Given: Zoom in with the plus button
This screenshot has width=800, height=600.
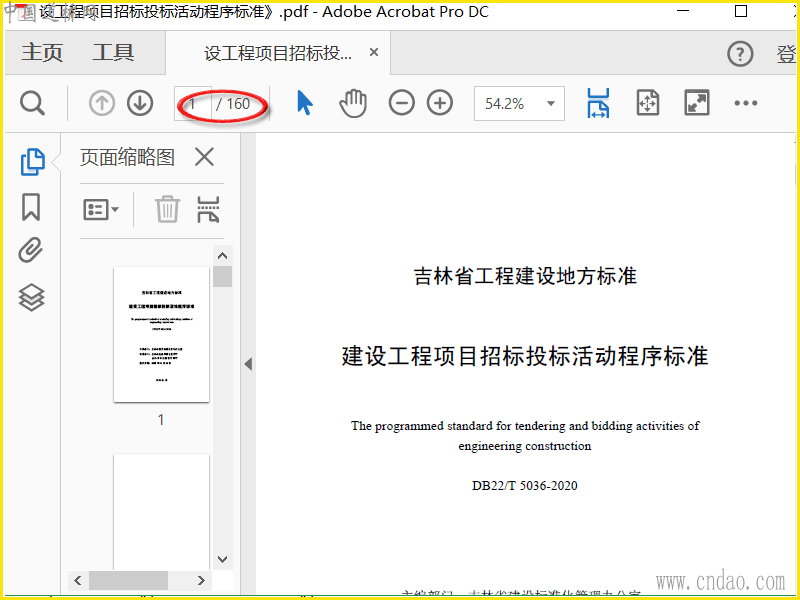Looking at the screenshot, I should (440, 103).
